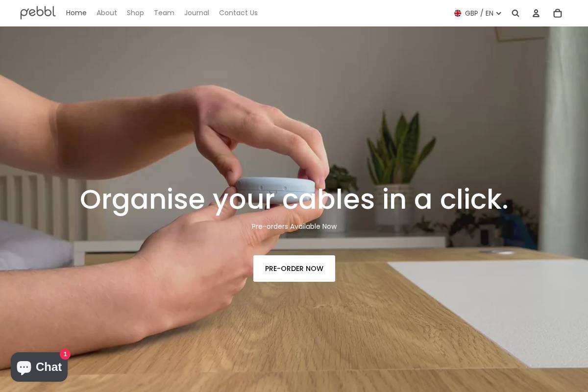Viewport: 588px width, 392px height.
Task: Open the shopping bag cart icon
Action: click(x=558, y=13)
